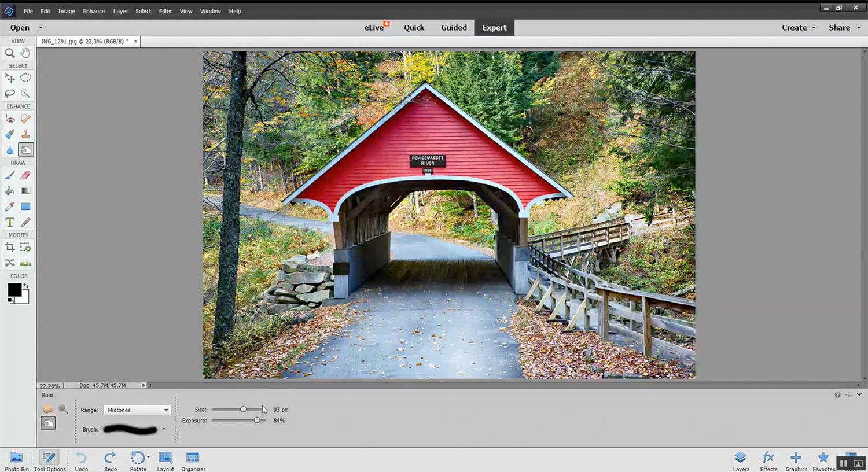Open the Range Midtones dropdown
This screenshot has width=868, height=472.
tap(137, 410)
